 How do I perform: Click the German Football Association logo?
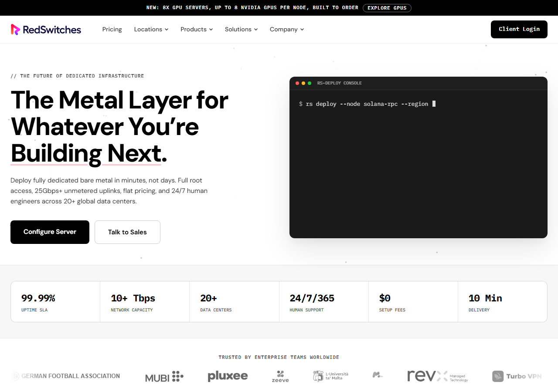pos(66,376)
